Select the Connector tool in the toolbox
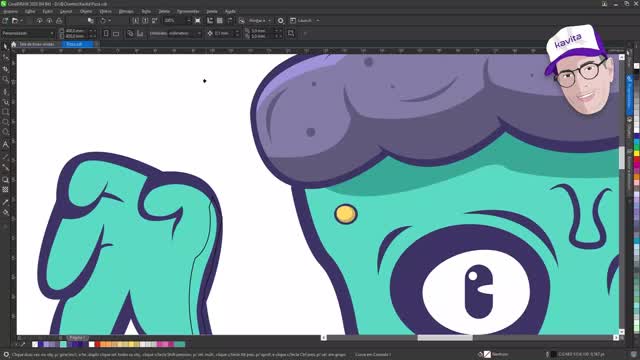This screenshot has width=640, height=360. [x=5, y=167]
